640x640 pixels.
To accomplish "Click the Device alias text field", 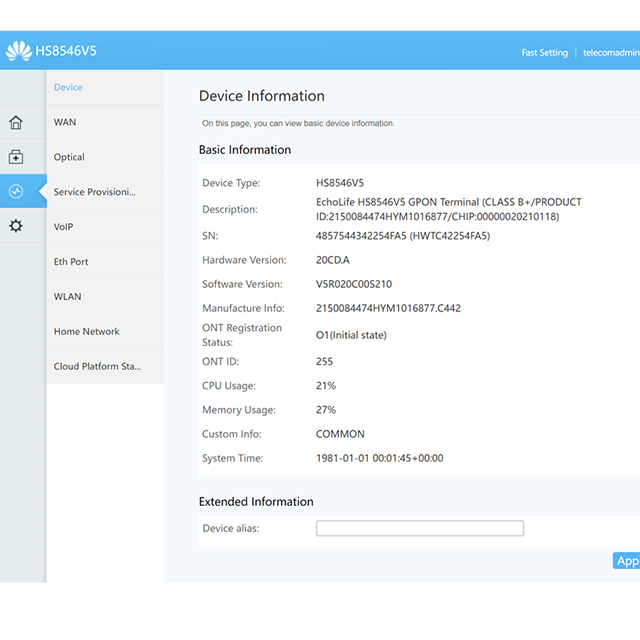I will click(419, 528).
